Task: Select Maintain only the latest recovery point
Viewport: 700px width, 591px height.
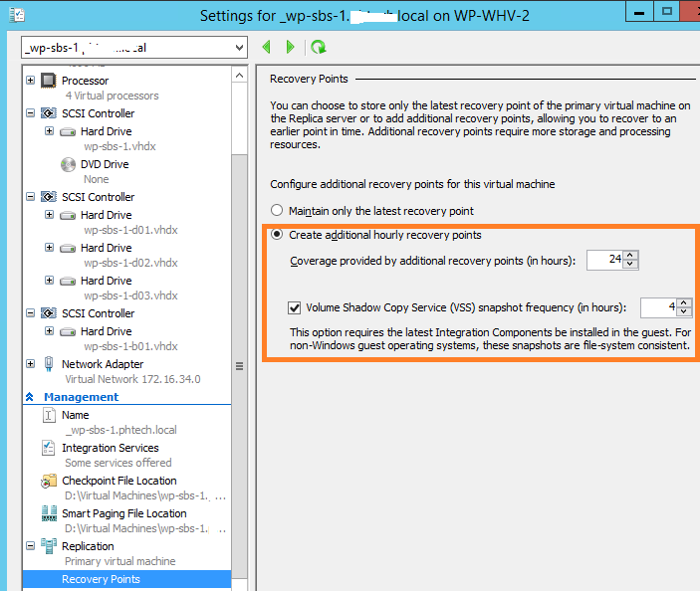Action: [x=277, y=211]
